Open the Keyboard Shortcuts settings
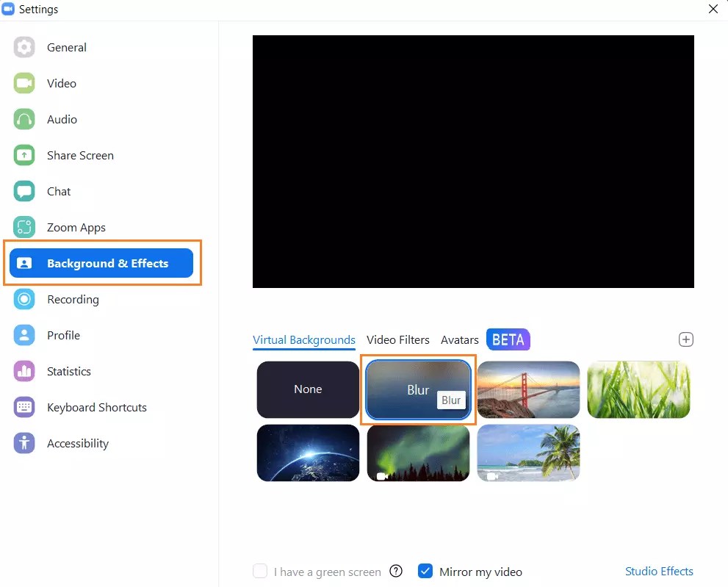 pos(97,407)
